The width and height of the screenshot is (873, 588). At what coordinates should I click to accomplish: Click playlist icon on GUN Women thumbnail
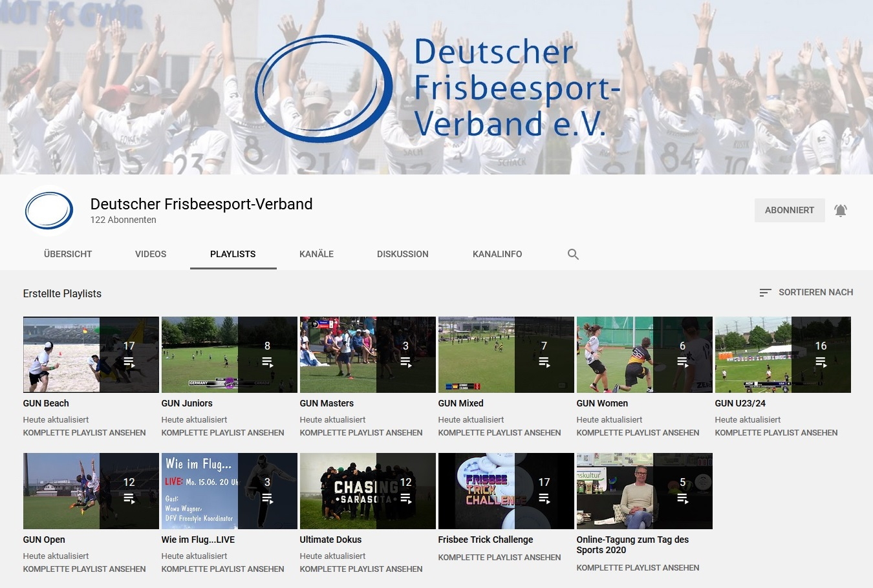coord(682,362)
